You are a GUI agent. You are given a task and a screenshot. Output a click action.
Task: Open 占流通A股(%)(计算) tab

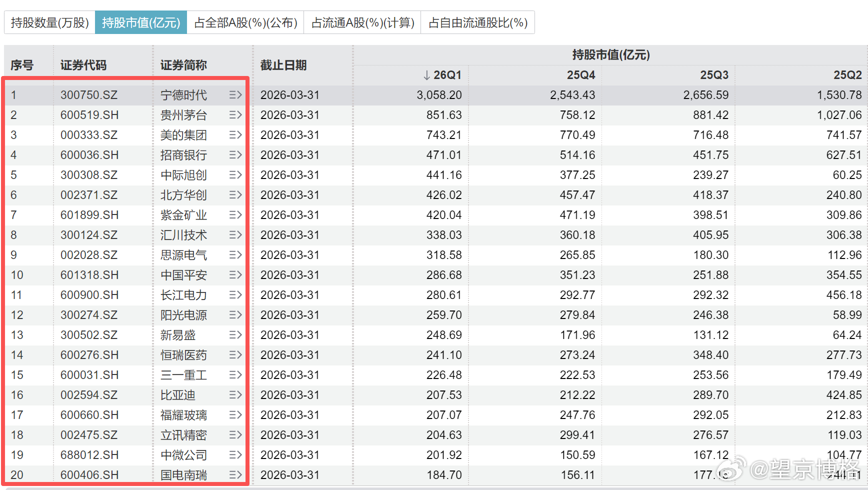[x=362, y=22]
